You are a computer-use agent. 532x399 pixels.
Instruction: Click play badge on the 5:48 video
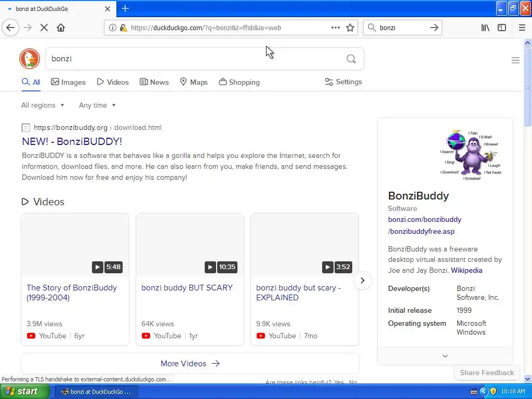point(97,267)
